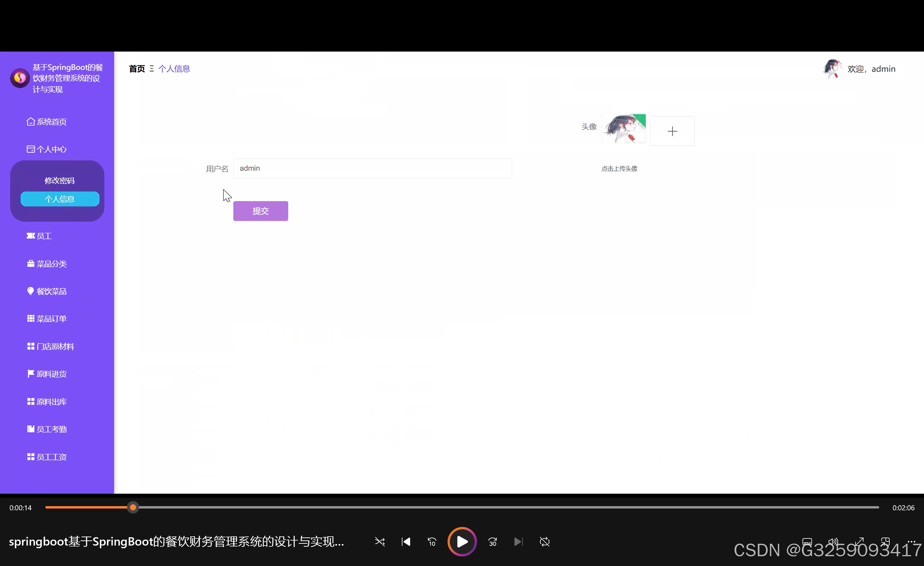Click the uploaded avatar thumbnail image
924x566 pixels.
(x=624, y=129)
